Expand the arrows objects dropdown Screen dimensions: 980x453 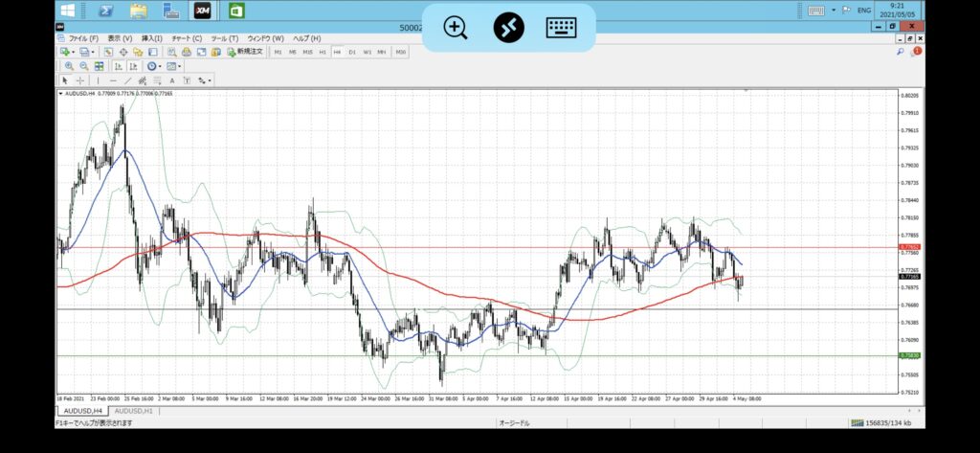[210, 80]
